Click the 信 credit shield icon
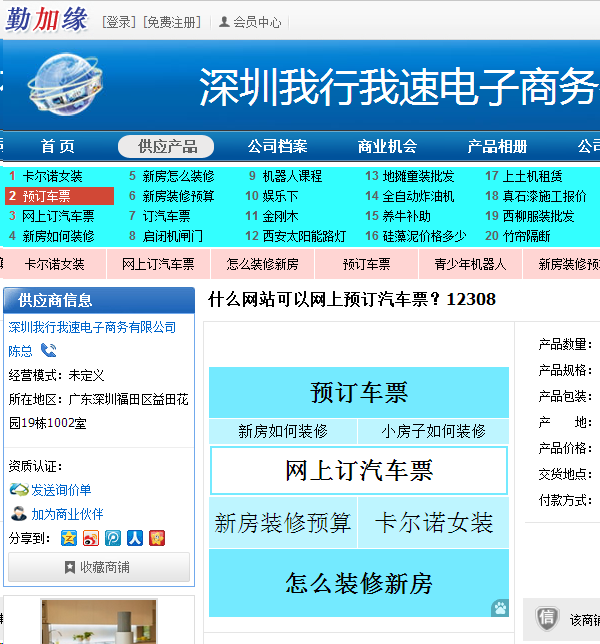Image resolution: width=600 pixels, height=644 pixels. 545,618
